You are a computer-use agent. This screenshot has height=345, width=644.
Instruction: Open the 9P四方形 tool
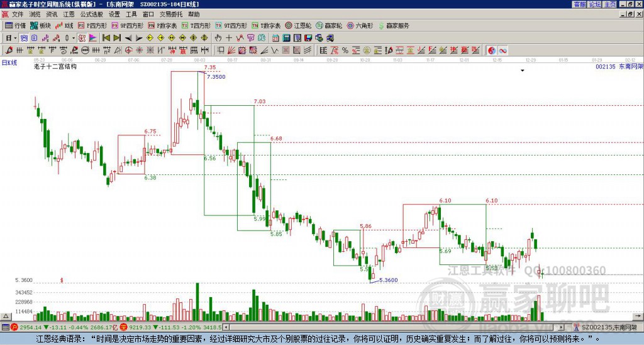(x=128, y=25)
